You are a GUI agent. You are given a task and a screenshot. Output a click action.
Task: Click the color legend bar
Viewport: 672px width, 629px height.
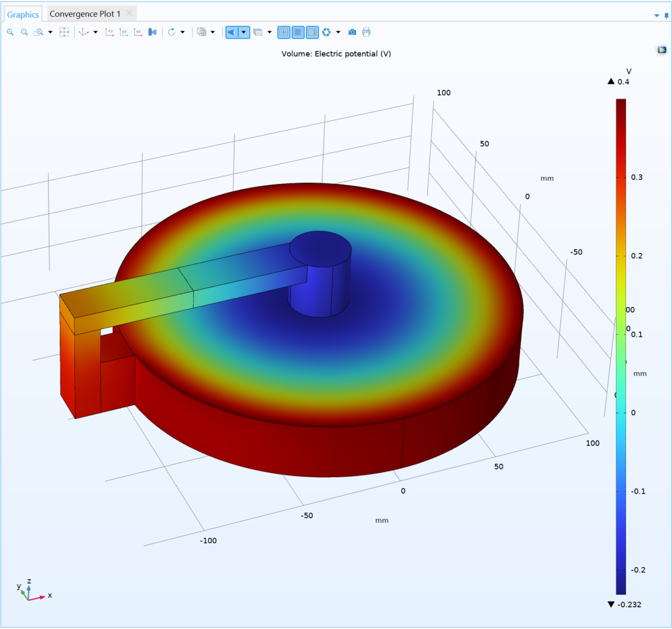[622, 336]
